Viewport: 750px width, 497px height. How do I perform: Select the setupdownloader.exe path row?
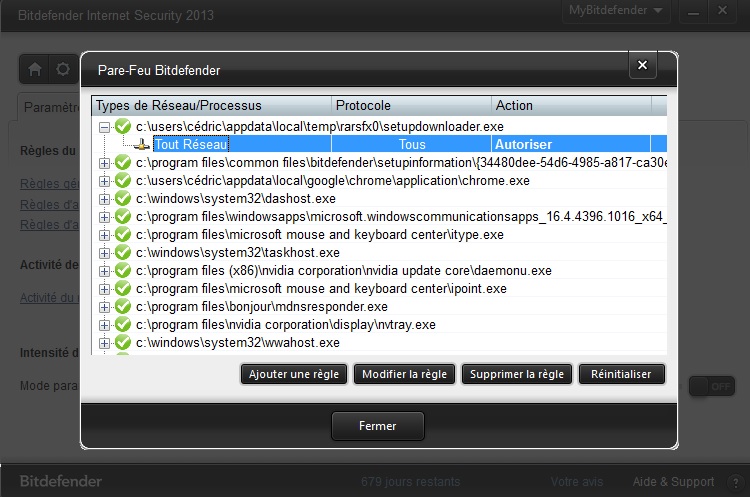click(320, 127)
